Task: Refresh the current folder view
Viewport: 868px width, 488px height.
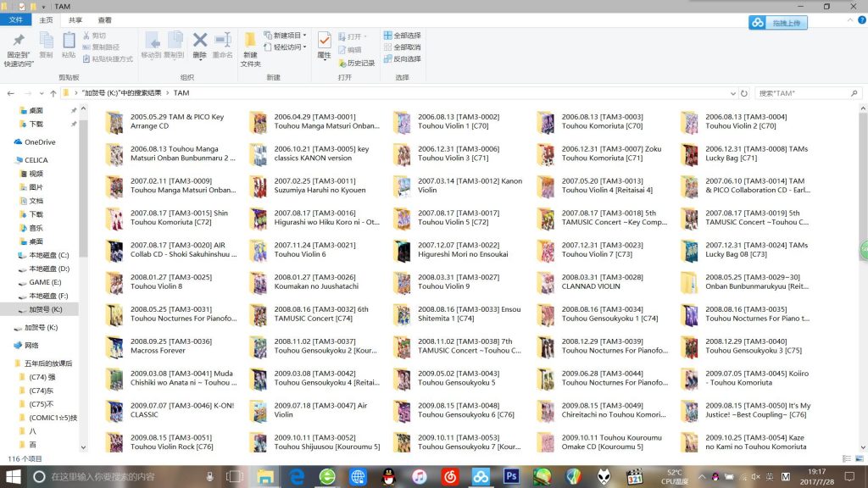Action: [x=744, y=93]
